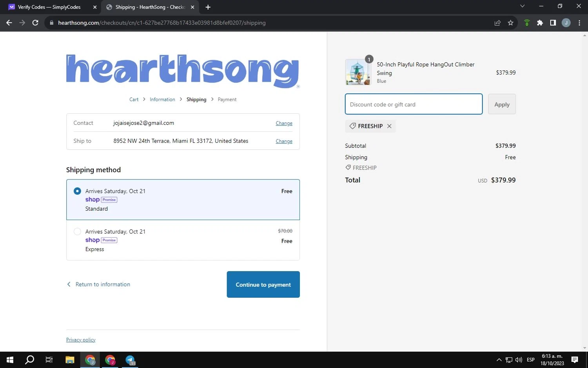
Task: Open File Explorer from the taskbar
Action: [70, 360]
